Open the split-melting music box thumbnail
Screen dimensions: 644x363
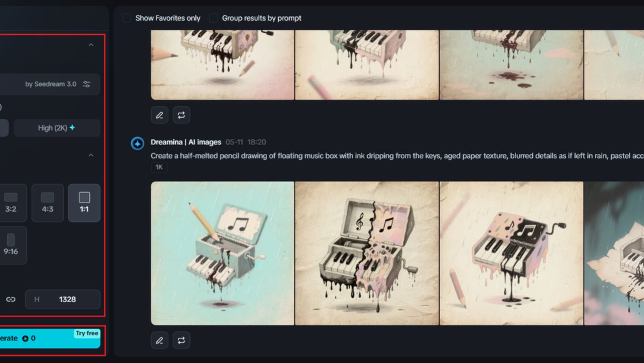(x=367, y=253)
